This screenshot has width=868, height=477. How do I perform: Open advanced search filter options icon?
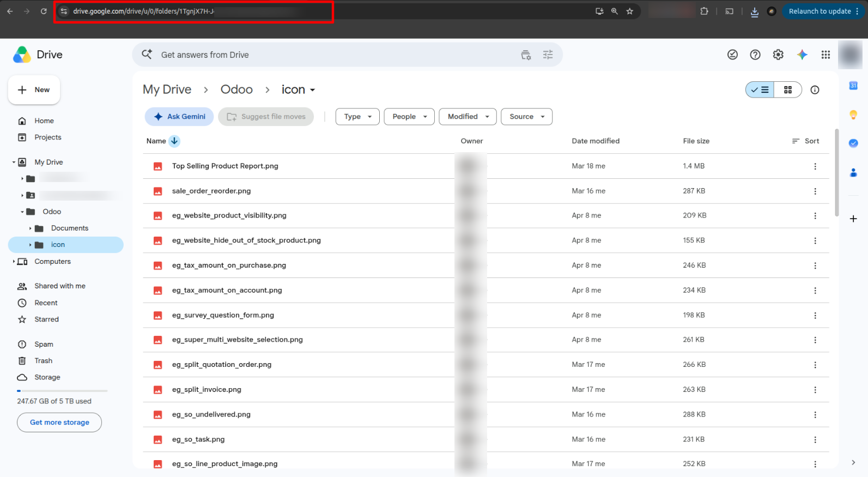(x=548, y=55)
